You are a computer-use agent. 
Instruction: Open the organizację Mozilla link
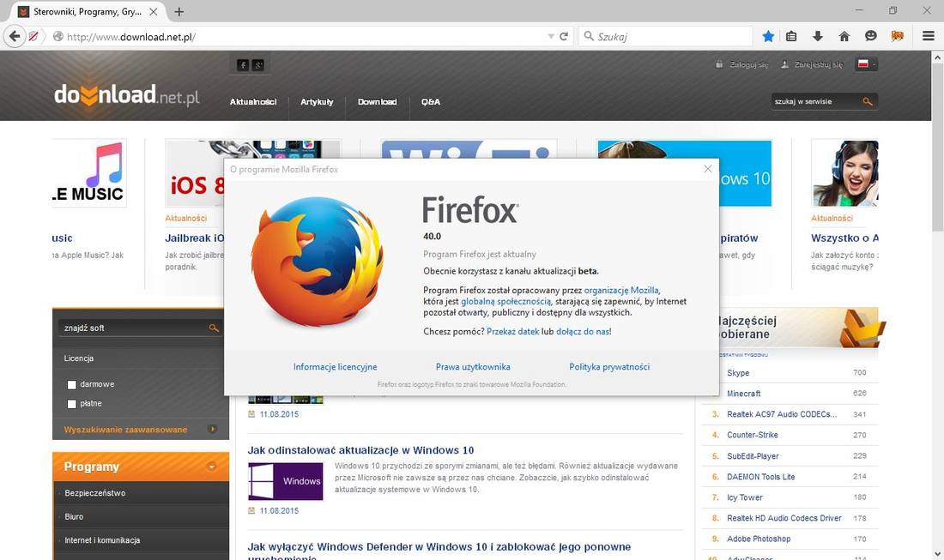pyautogui.click(x=621, y=290)
